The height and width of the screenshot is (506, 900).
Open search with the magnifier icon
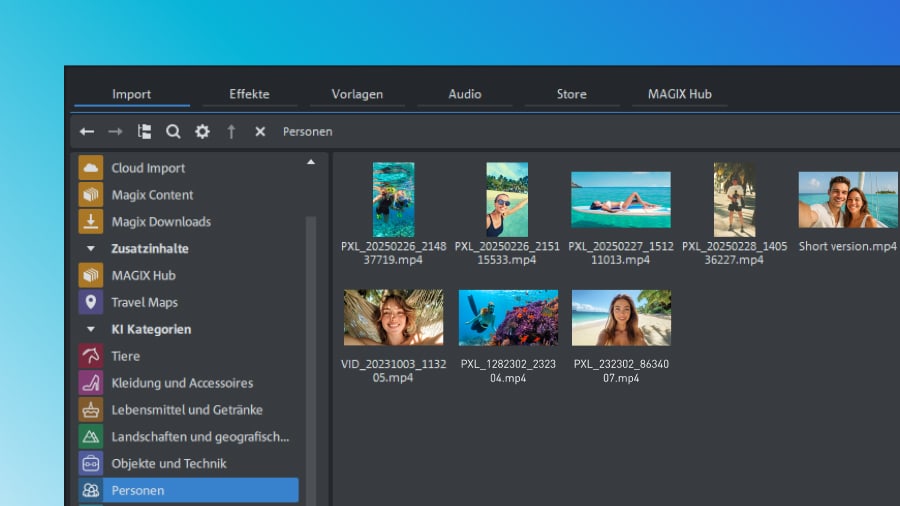pyautogui.click(x=173, y=132)
